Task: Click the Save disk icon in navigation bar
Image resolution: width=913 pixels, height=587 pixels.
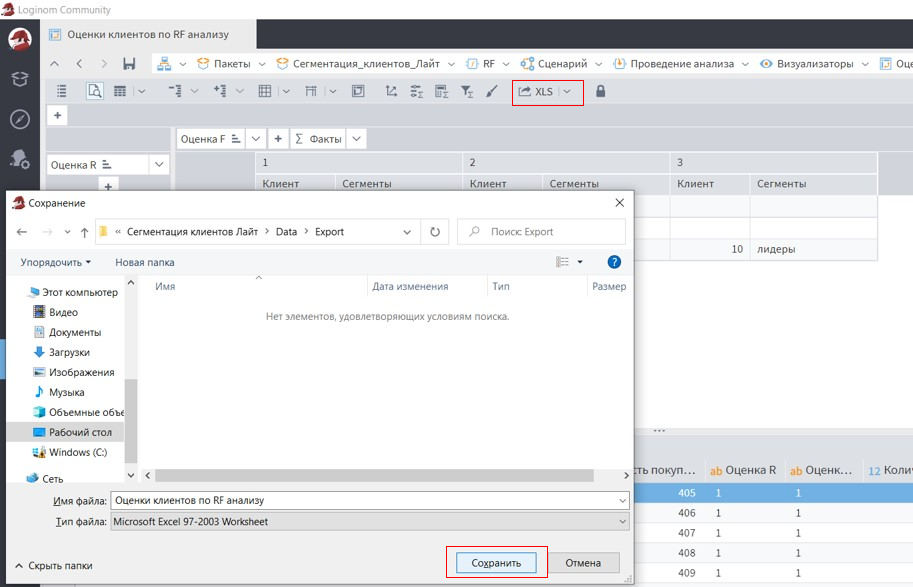Action: click(129, 64)
